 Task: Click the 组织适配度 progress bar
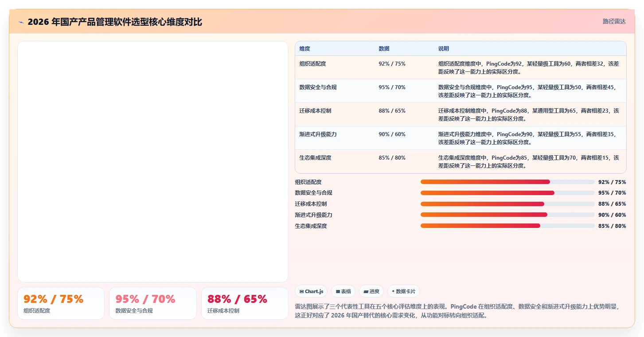(x=507, y=182)
